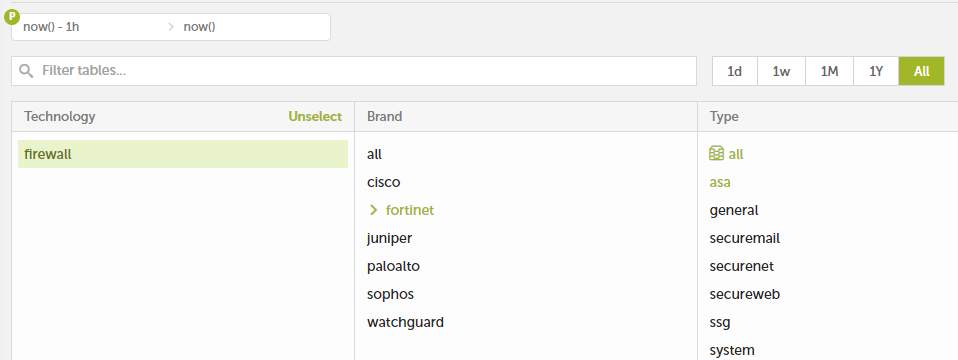Choose the All time range button
This screenshot has height=360, width=958.
pos(921,71)
